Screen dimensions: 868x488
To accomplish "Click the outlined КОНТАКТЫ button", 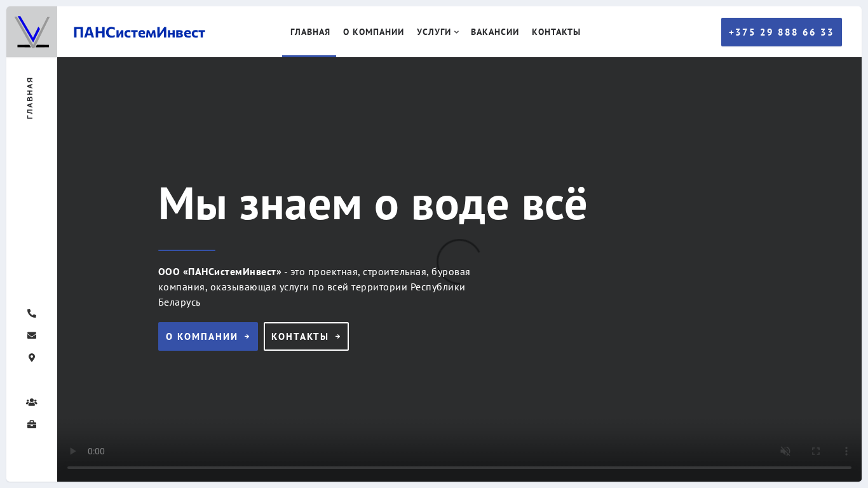I will 306,337.
